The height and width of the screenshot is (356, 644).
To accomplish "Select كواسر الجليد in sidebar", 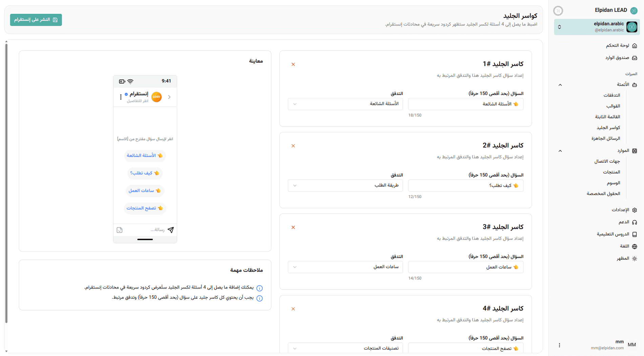I will [x=608, y=128].
